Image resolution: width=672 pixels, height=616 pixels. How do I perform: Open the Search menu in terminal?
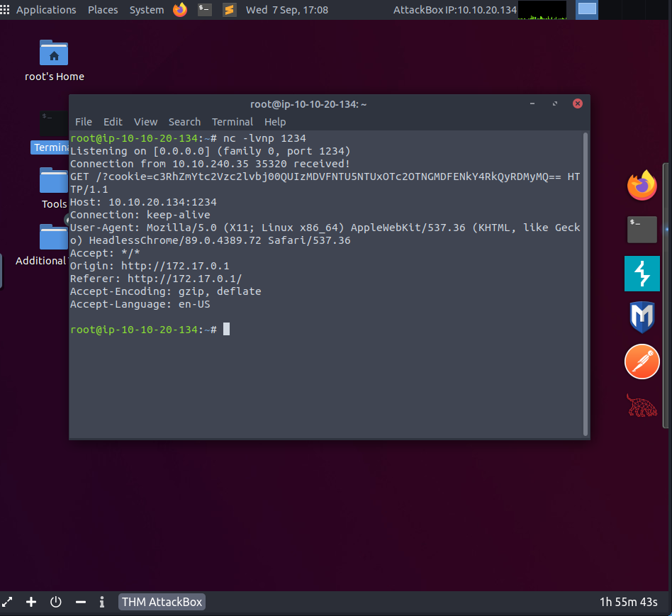(184, 122)
